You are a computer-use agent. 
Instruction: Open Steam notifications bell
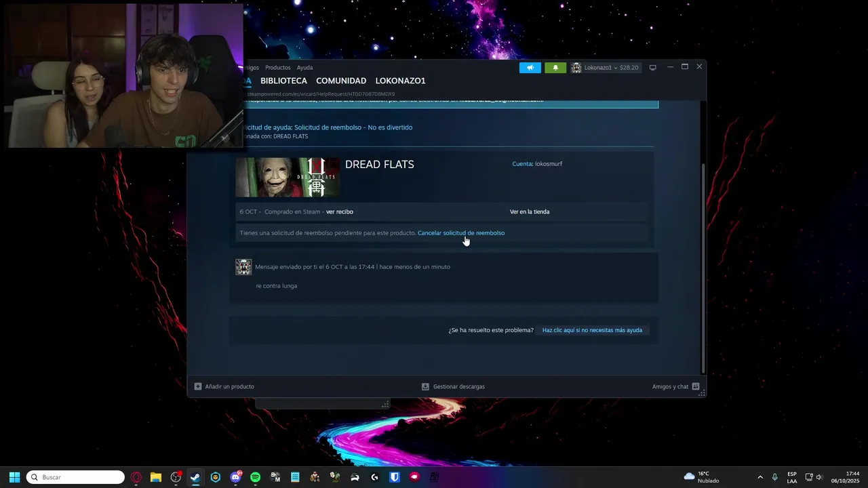(x=555, y=68)
